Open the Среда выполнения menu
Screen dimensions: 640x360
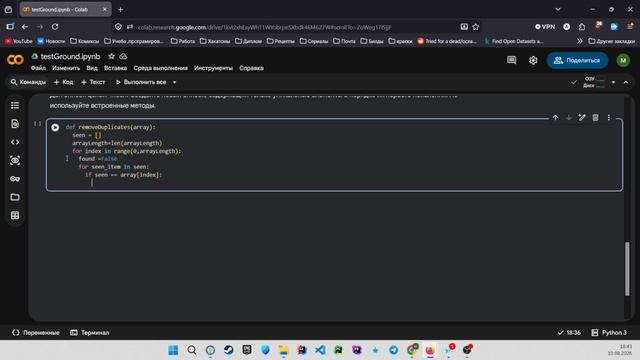pos(160,68)
